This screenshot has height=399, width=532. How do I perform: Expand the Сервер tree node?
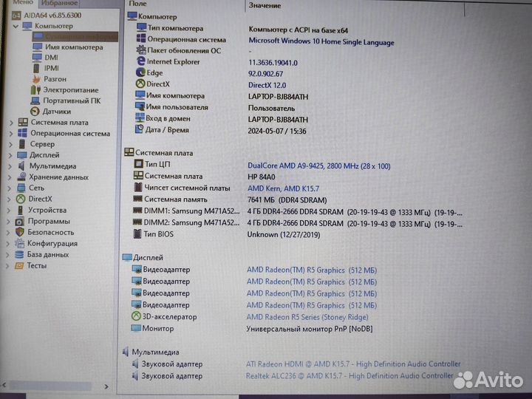10,145
